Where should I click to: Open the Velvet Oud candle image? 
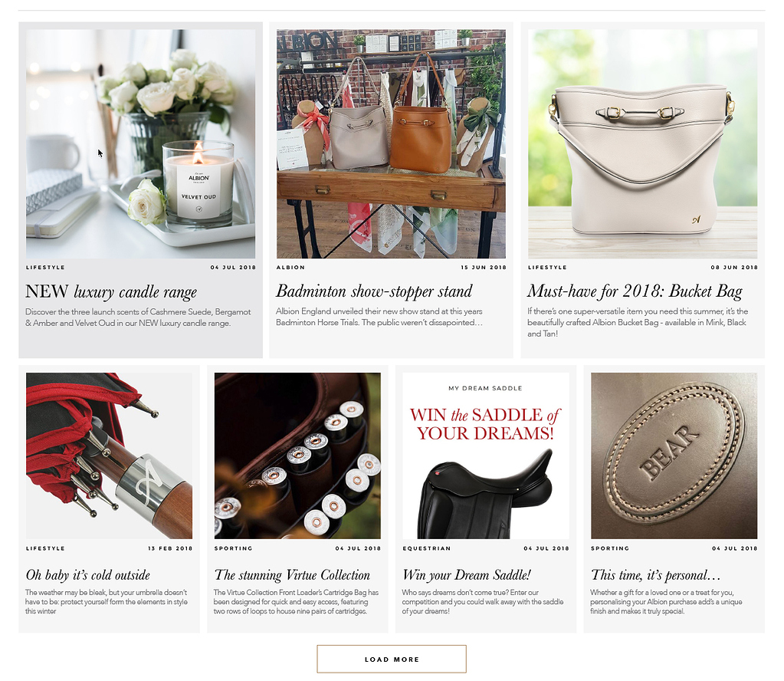140,143
